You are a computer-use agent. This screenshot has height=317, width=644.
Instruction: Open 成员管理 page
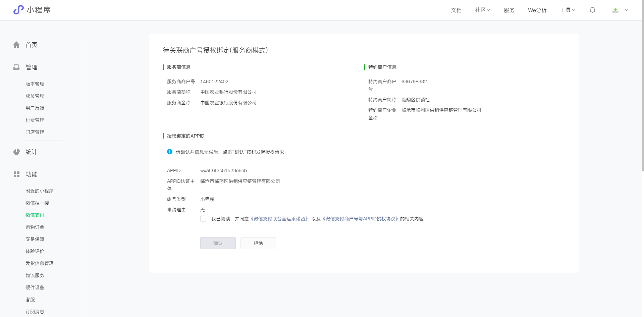pos(35,96)
